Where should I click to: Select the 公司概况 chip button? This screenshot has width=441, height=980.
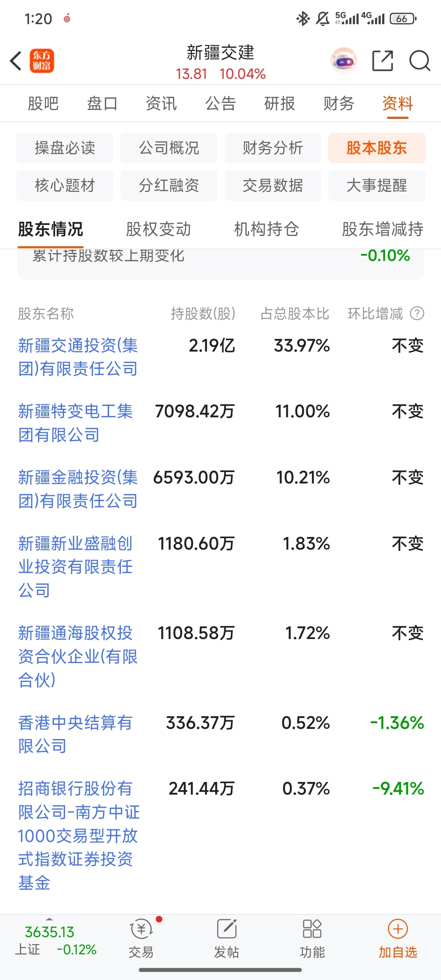coord(169,148)
